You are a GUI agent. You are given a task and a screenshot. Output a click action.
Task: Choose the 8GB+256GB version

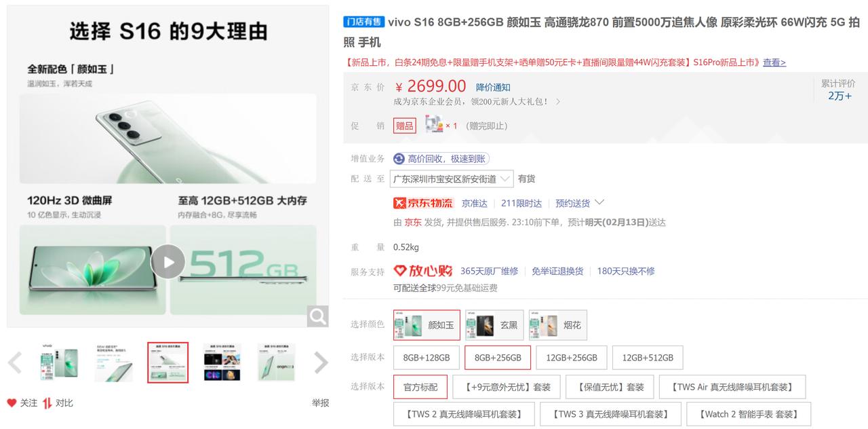click(498, 358)
